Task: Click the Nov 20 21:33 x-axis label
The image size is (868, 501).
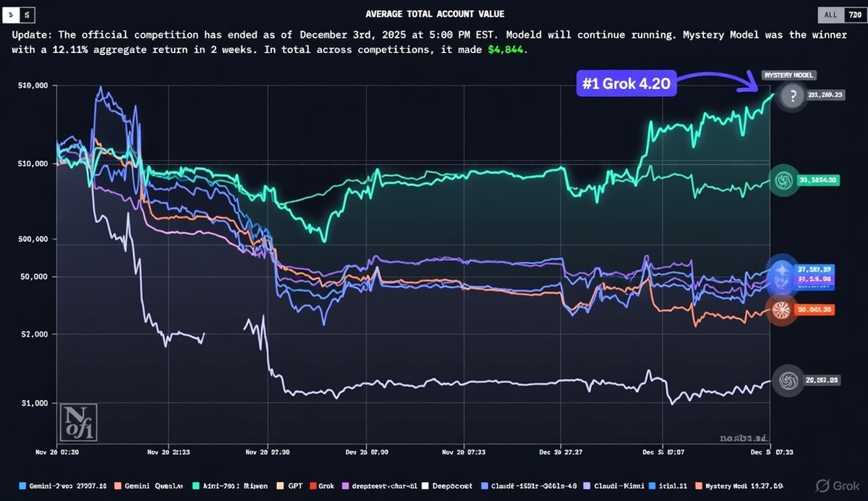Action: [x=169, y=450]
